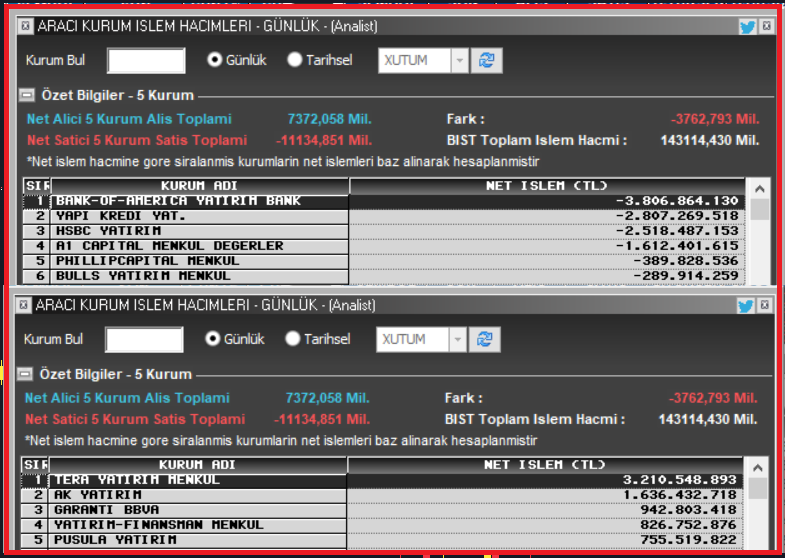Screen dimensions: 785x558
Task: Click the value 1.636.432.718
Action: (x=680, y=495)
